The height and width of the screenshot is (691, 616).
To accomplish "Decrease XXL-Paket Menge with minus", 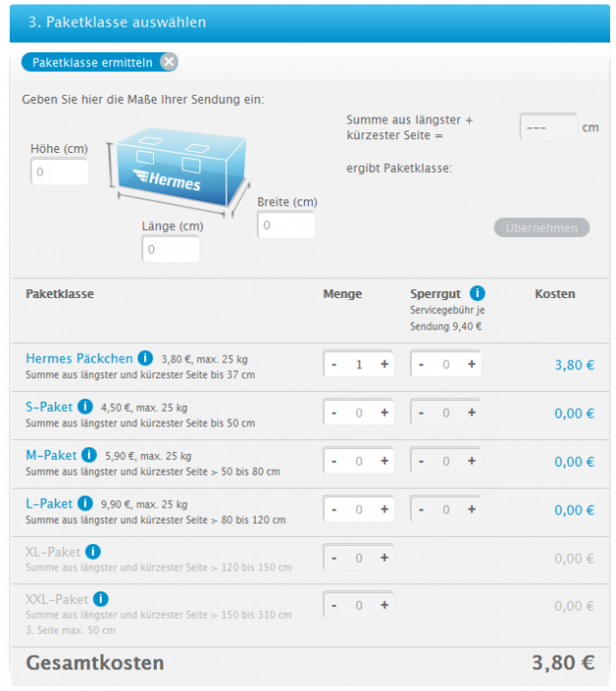I will tap(335, 605).
